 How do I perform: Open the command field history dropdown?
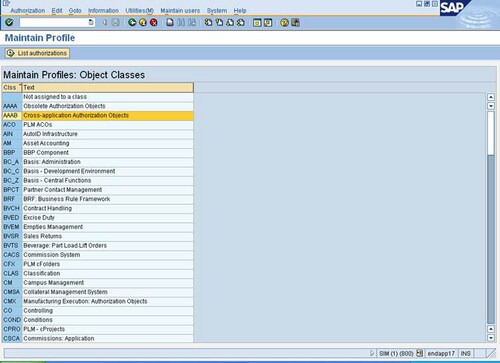91,22
